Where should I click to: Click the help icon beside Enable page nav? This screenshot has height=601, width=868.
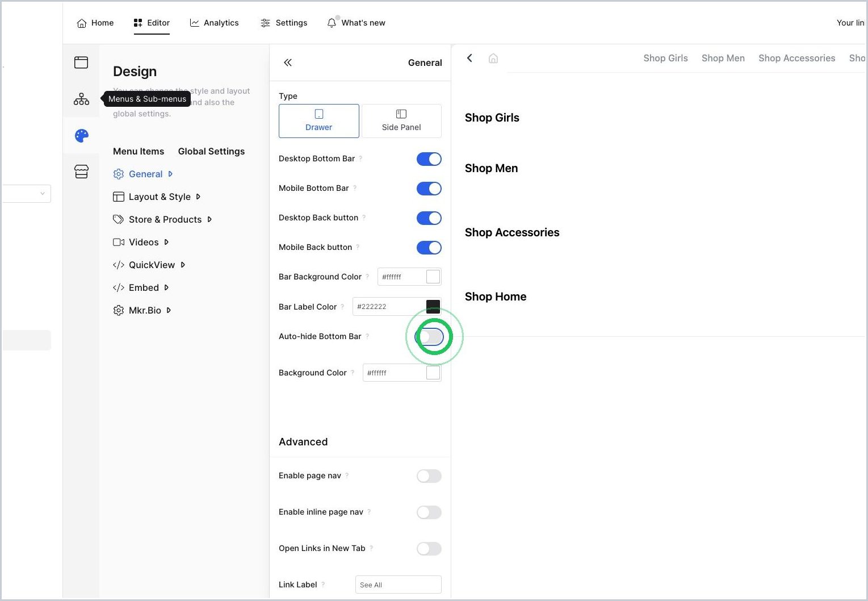347,475
